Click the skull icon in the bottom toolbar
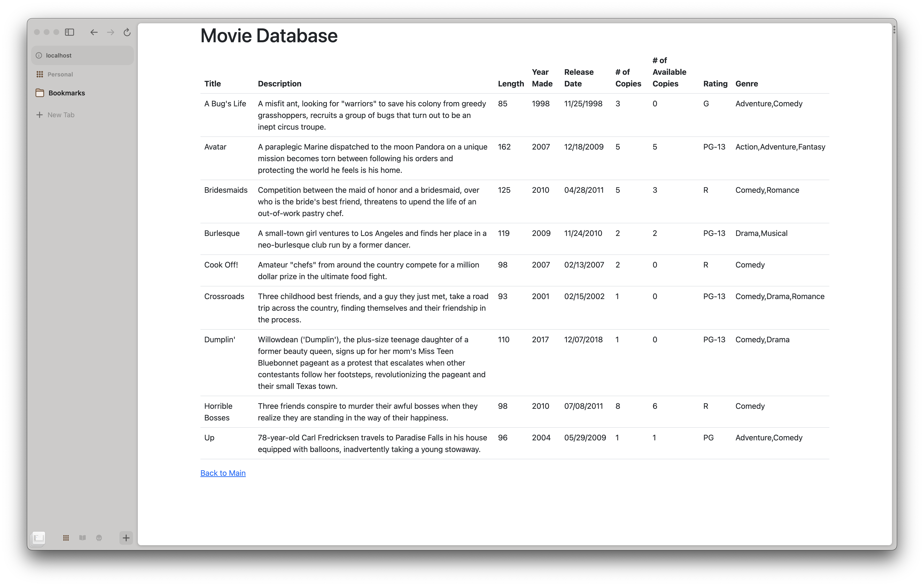Viewport: 924px width, 586px height. [x=99, y=538]
